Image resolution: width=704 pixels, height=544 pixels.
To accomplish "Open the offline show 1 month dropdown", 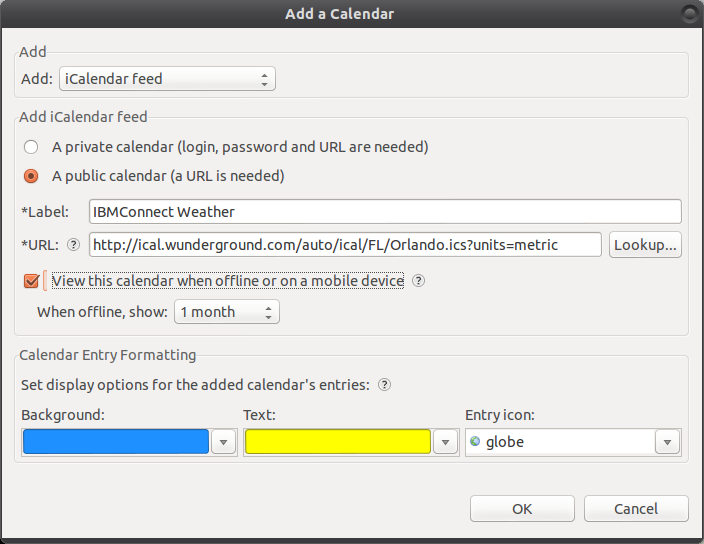I will [x=227, y=312].
